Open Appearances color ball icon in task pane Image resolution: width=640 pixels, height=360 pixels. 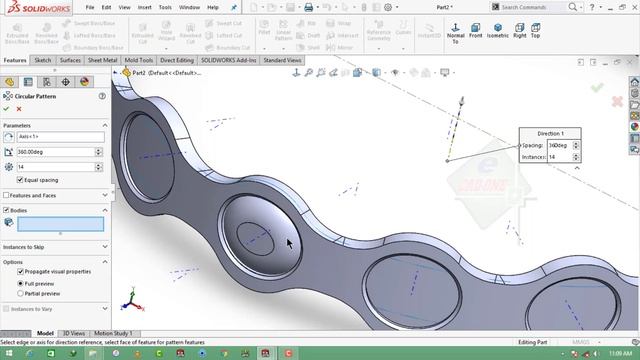tap(635, 127)
